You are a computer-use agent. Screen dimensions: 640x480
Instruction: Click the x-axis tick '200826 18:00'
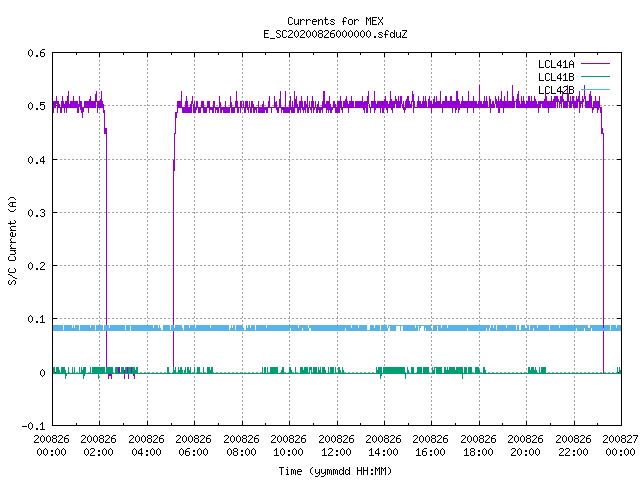point(479,446)
